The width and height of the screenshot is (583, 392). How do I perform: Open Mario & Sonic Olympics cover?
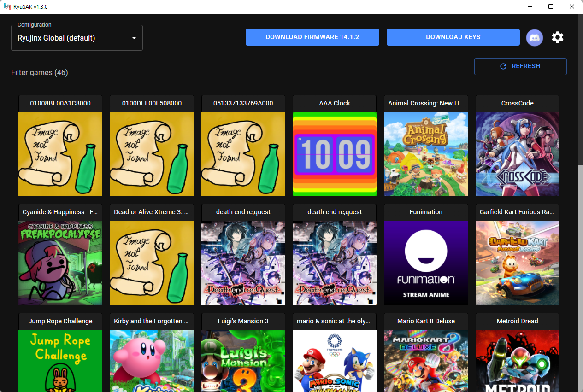pos(335,361)
